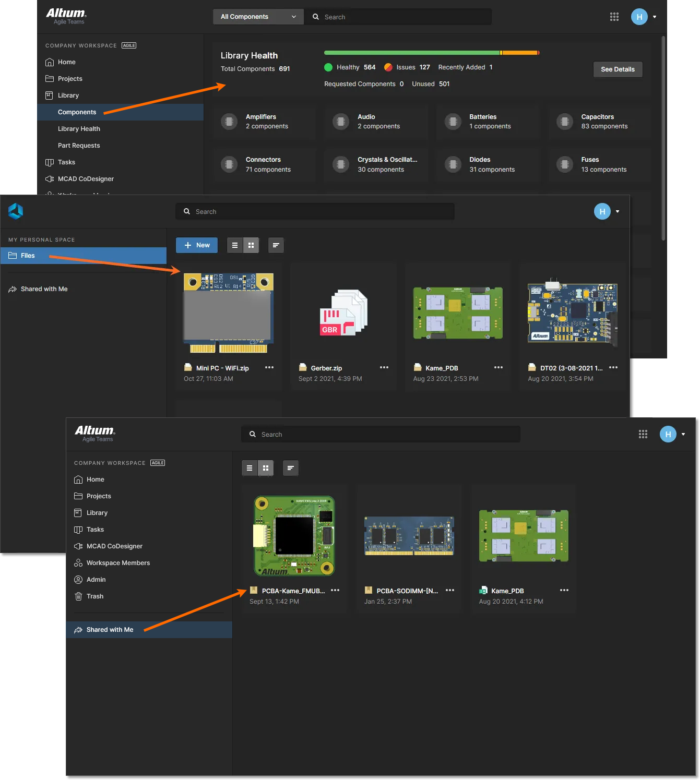Switch to list view in the personal space window
Screen dimensions: 700x780
point(235,245)
